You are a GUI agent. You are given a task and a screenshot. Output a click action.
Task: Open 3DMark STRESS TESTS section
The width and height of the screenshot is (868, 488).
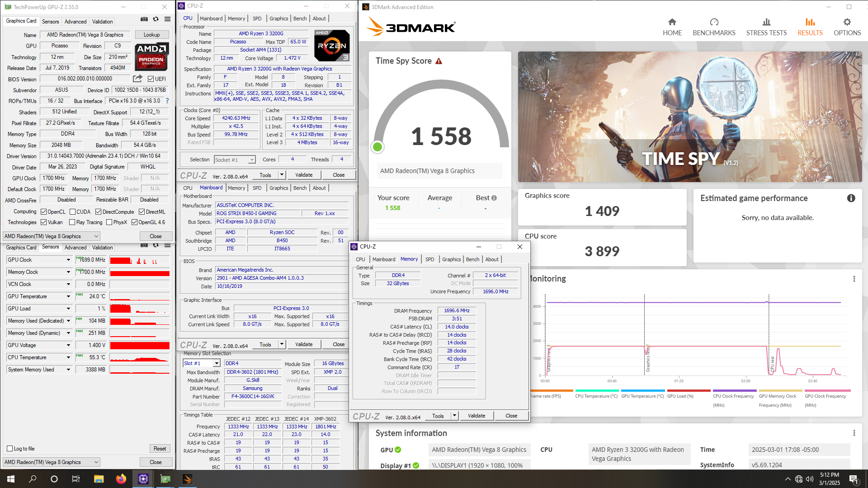(x=766, y=27)
